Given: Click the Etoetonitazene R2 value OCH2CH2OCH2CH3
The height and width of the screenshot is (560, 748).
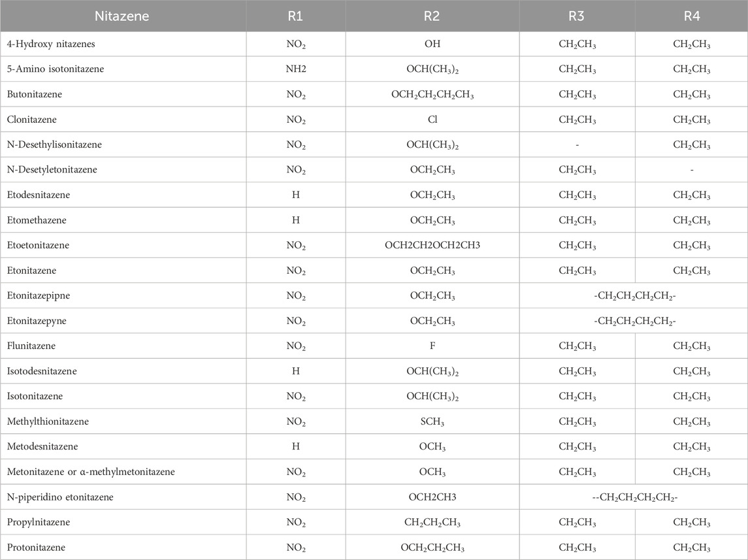Looking at the screenshot, I should tap(432, 246).
